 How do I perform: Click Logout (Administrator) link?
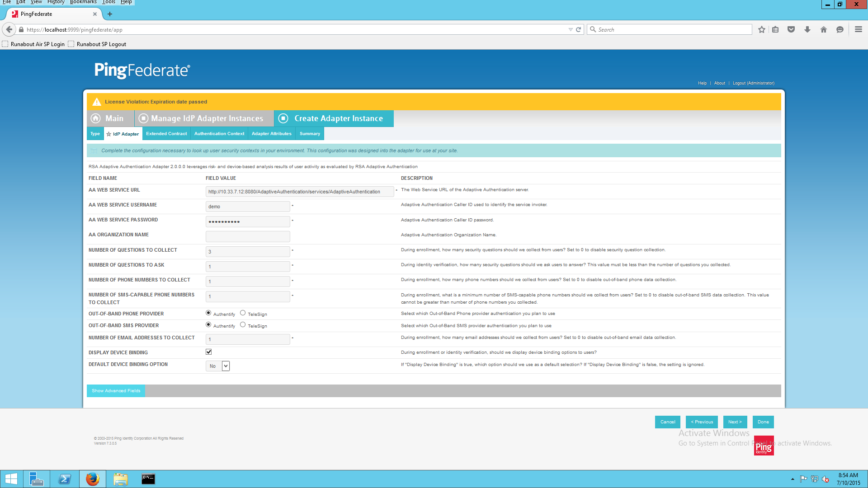coord(754,83)
